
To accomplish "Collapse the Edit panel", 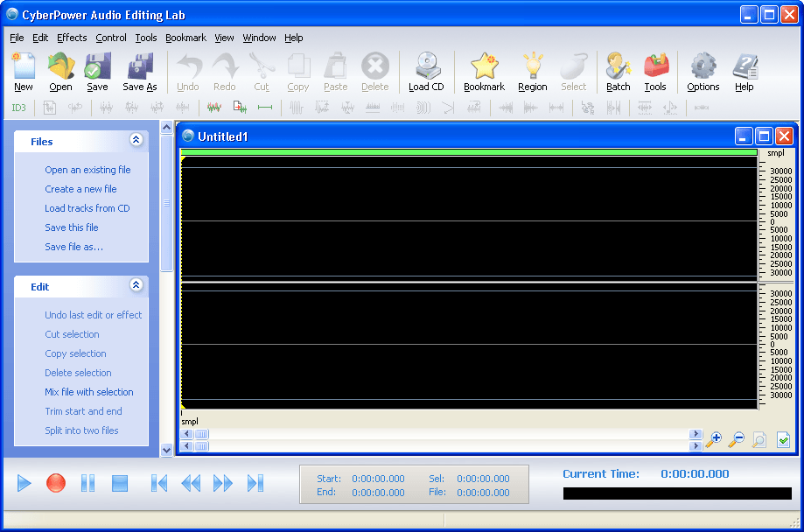I will 136,286.
